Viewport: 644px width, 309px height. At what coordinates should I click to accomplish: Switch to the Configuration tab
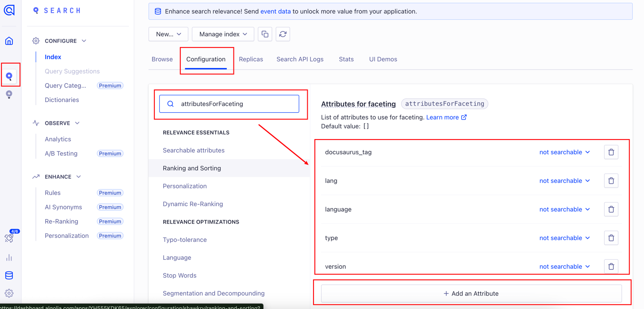click(x=206, y=59)
